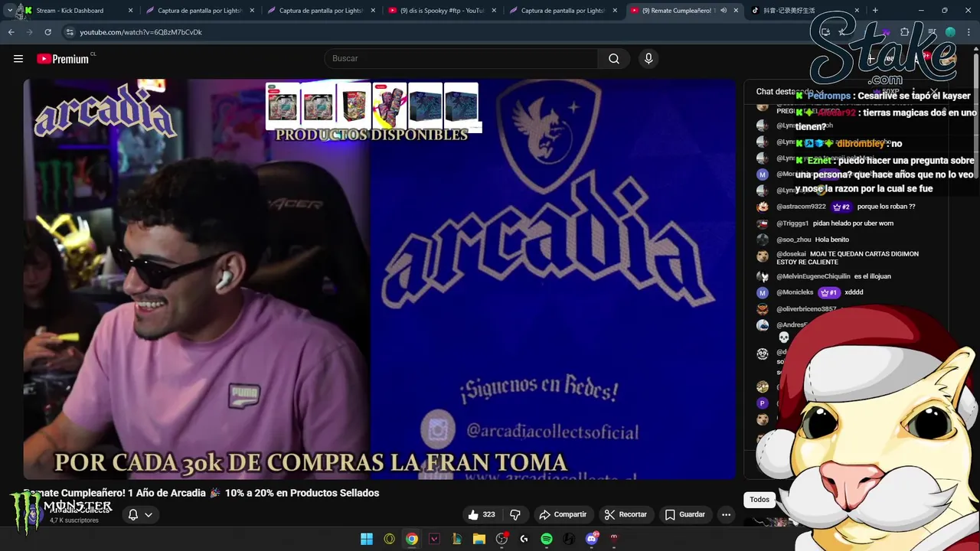Click Compartir to share the video
The height and width of the screenshot is (551, 980).
pos(563,514)
